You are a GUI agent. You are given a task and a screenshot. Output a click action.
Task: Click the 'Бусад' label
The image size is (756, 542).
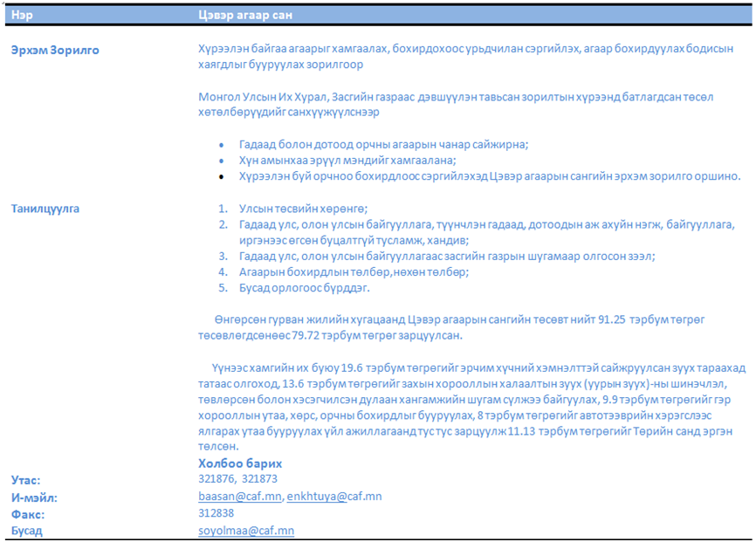(x=27, y=531)
